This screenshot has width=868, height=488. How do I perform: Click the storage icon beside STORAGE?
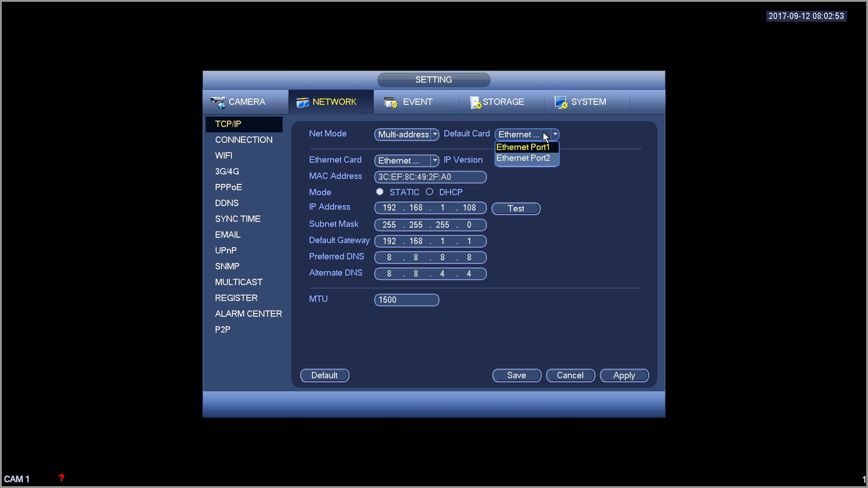pos(475,102)
